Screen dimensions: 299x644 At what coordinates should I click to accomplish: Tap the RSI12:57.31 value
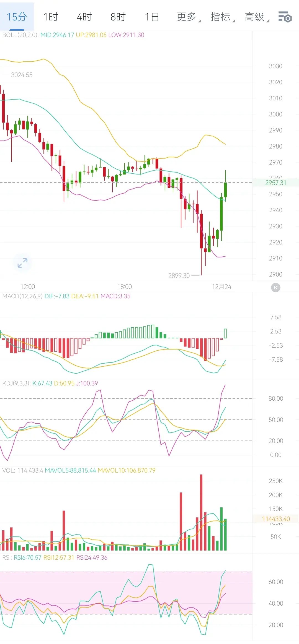click(x=59, y=557)
